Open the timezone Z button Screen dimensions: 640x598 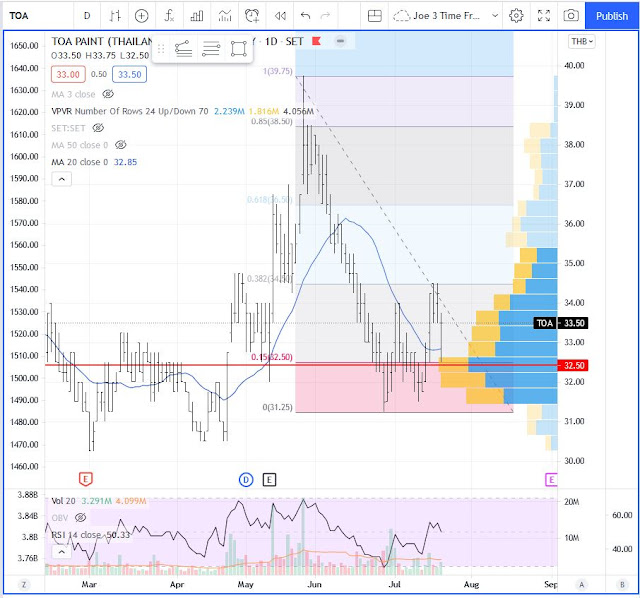(24, 585)
